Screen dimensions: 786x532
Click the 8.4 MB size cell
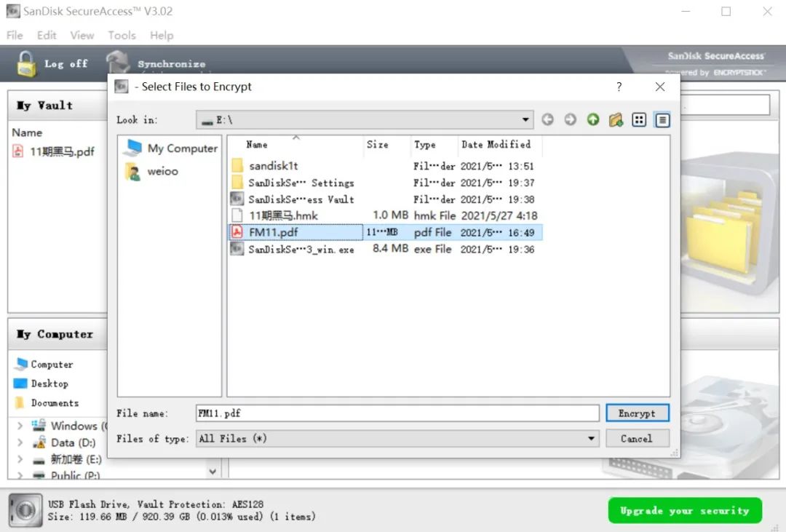(x=391, y=249)
